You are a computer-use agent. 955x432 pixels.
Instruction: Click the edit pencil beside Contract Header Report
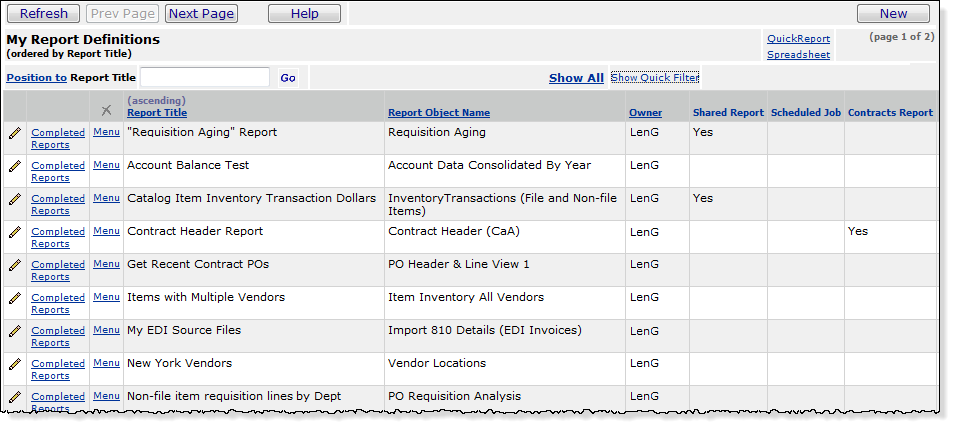tap(14, 232)
